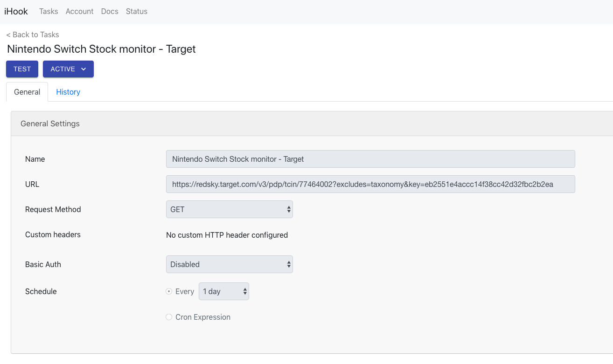Viewport: 613px width, 364px height.
Task: Open the Basic Auth Disabled dropdown
Action: coord(230,264)
